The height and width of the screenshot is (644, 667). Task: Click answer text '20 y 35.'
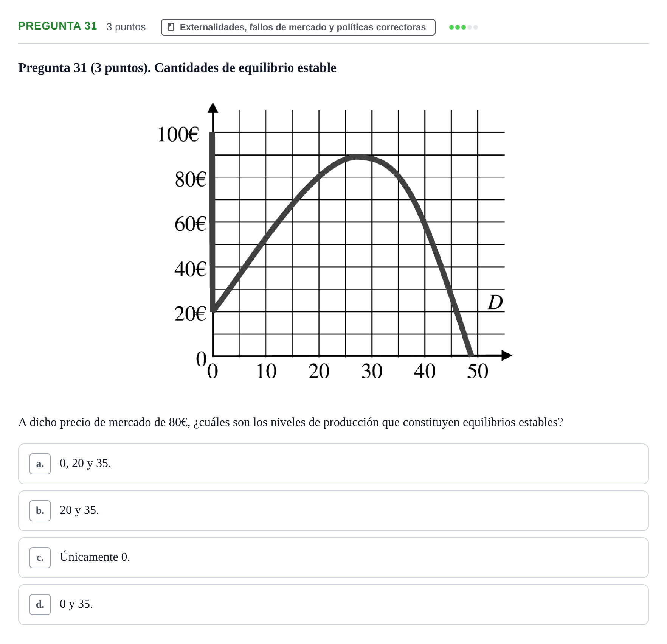[79, 510]
